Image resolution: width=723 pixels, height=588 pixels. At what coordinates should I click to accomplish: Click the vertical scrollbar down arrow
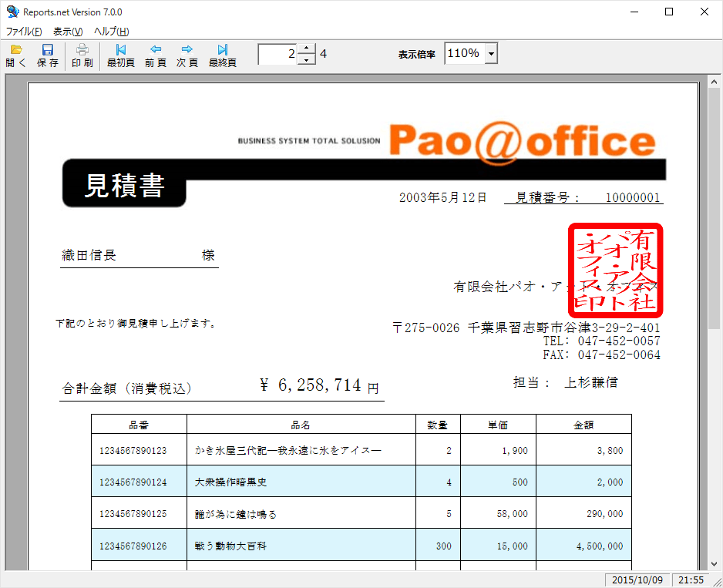tap(713, 563)
